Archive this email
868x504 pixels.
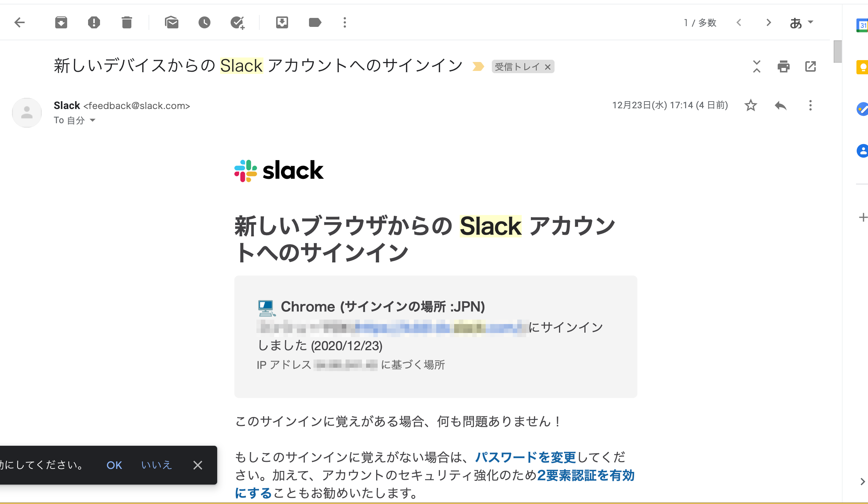[61, 22]
